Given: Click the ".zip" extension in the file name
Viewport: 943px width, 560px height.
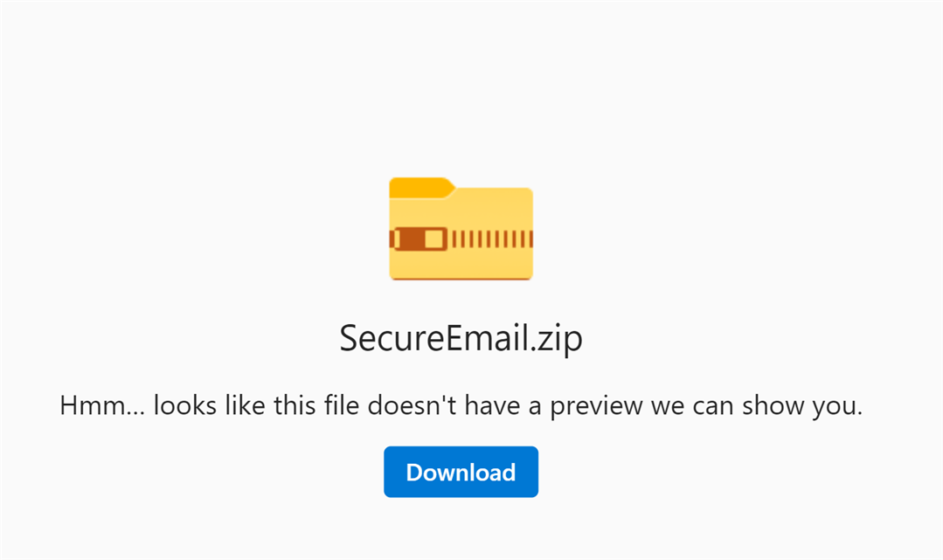Looking at the screenshot, I should point(557,339).
